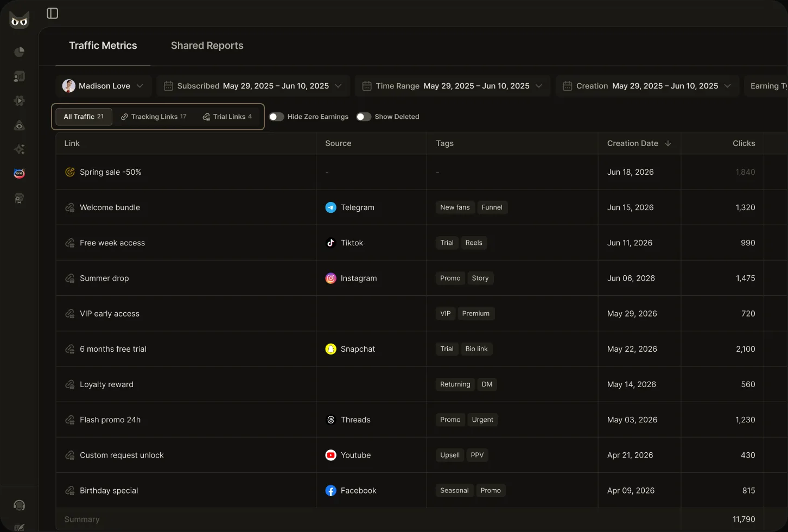Click the Instagram source icon
This screenshot has height=532, width=788.
coord(331,278)
